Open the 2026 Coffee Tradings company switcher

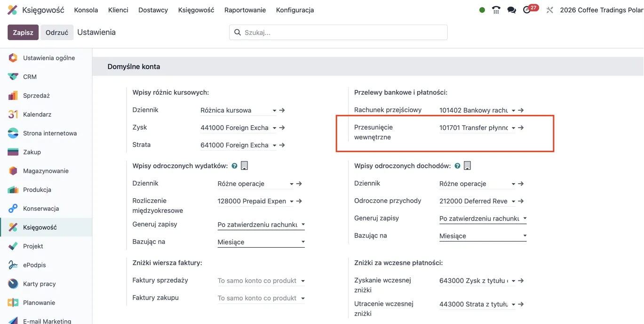602,10
